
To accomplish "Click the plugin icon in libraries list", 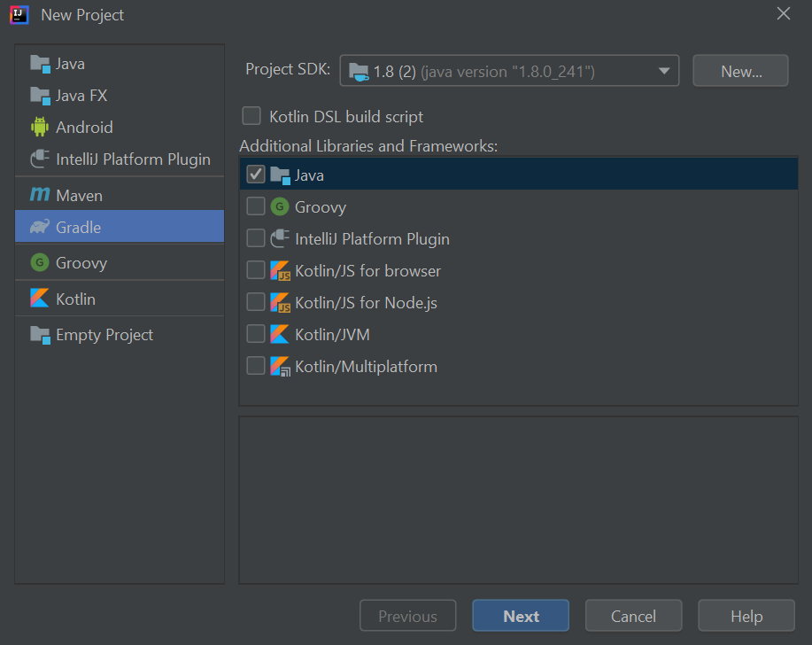I will coord(280,238).
